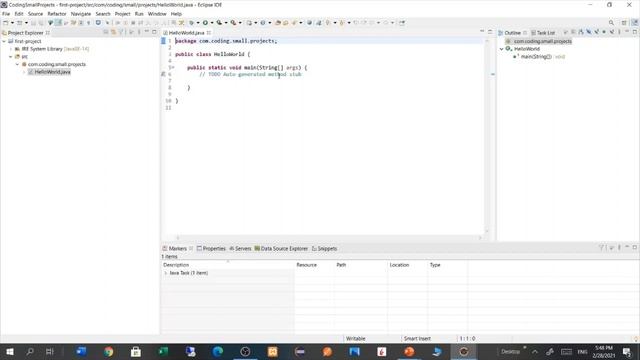The width and height of the screenshot is (640, 360).
Task: Open the Properties tab
Action: pos(211,249)
